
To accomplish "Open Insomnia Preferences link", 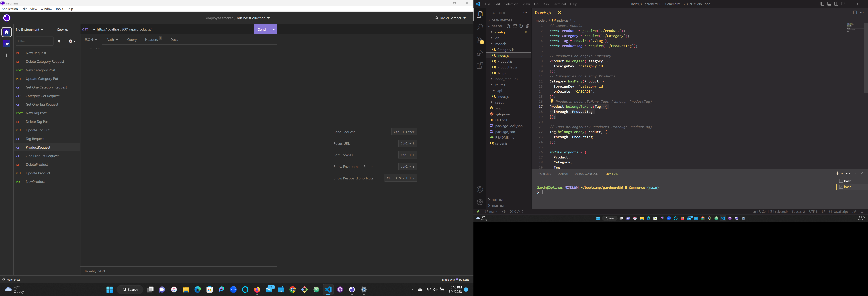I will pos(11,280).
